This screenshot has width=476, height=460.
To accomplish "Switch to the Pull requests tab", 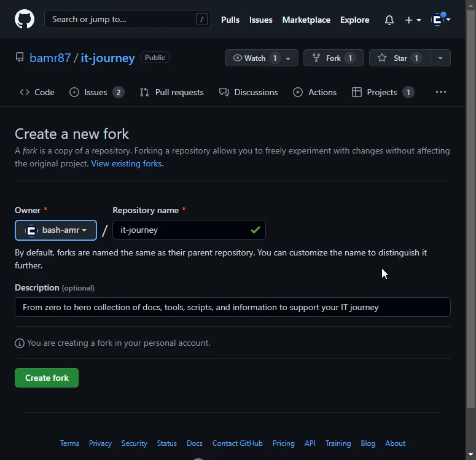I will click(x=171, y=92).
